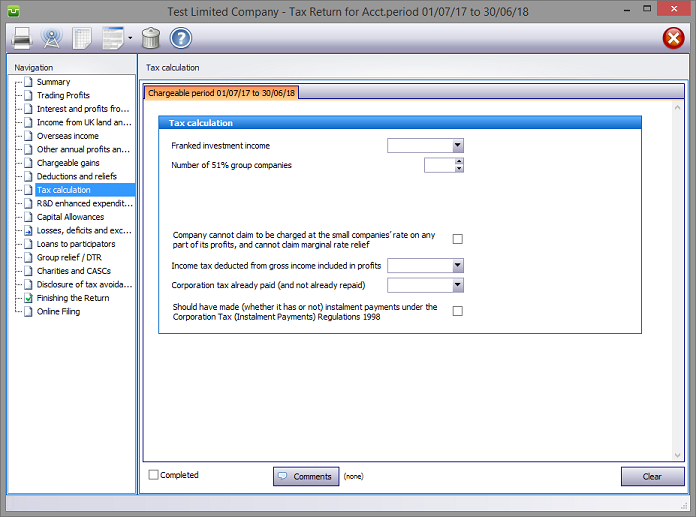Click the Income tax deducted input field

tap(419, 265)
